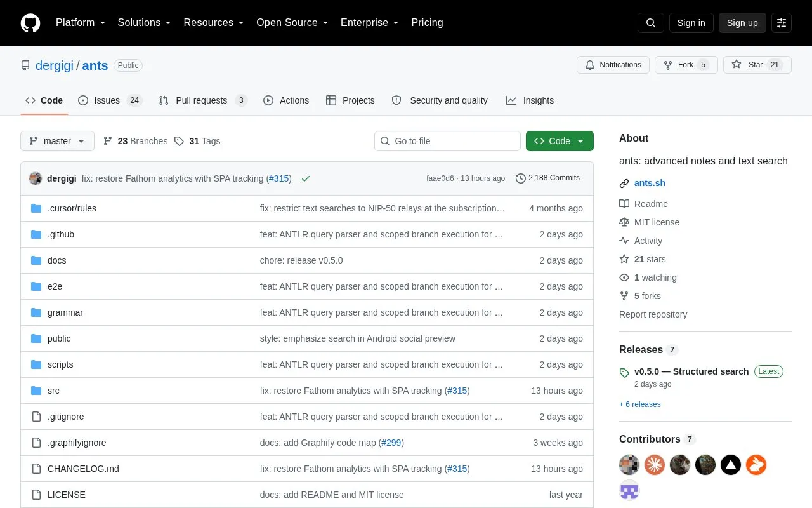Open the green Code dropdown
The width and height of the screenshot is (812, 508).
point(560,141)
